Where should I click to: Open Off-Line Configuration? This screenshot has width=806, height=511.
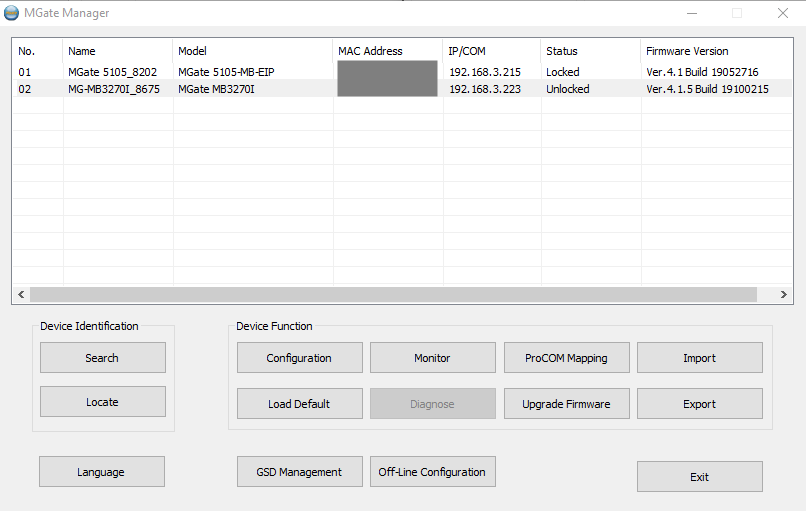433,472
